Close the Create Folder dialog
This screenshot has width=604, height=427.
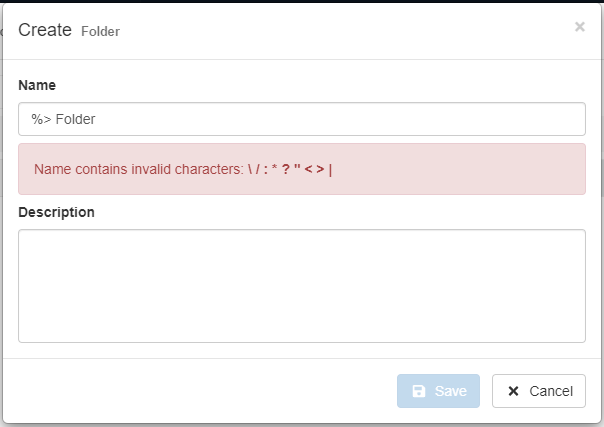(x=580, y=27)
